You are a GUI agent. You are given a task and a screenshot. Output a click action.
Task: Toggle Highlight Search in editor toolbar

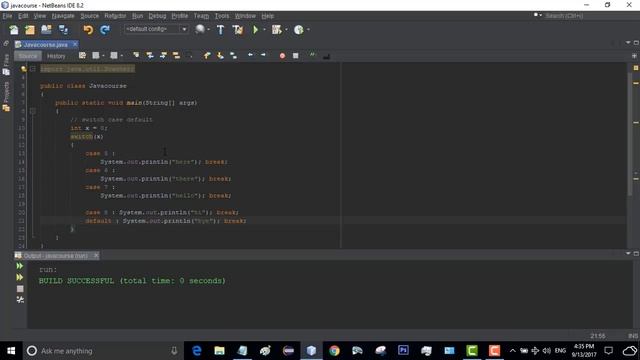click(176, 56)
